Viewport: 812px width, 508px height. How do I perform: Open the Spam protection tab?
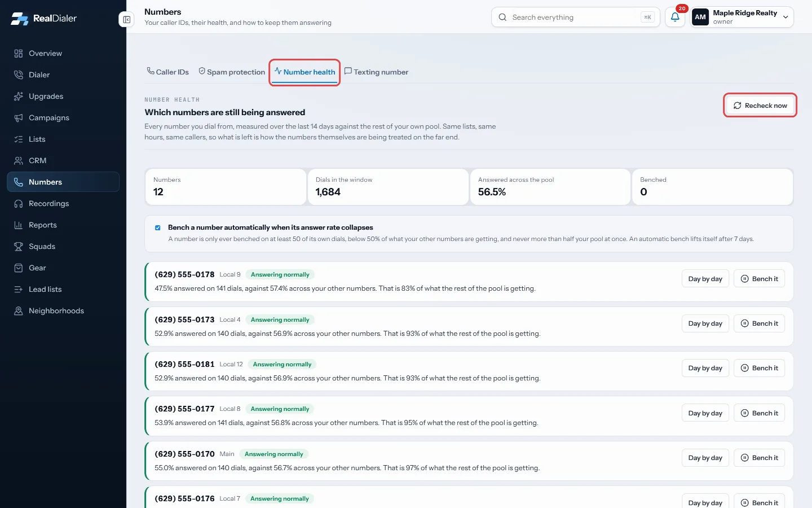click(x=232, y=72)
